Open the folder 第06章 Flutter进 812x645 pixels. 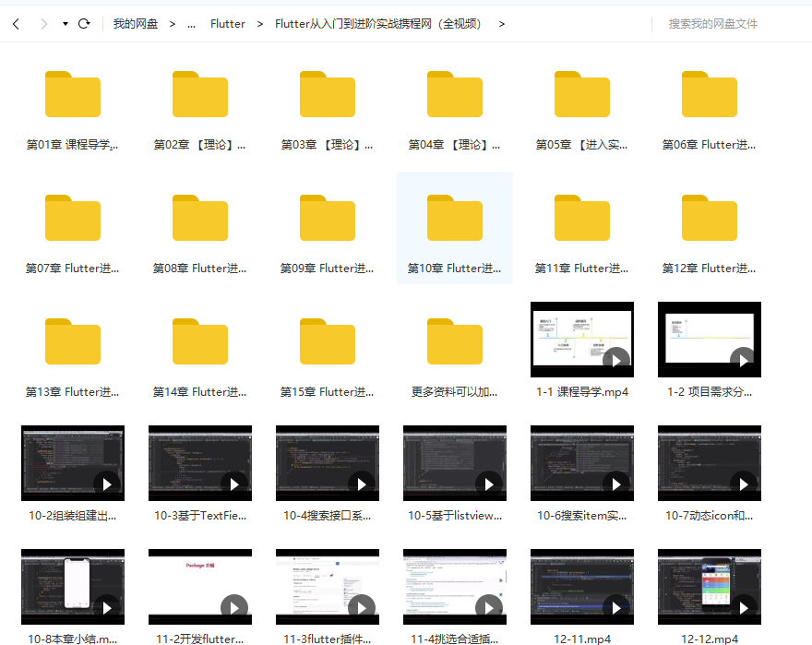coord(710,94)
